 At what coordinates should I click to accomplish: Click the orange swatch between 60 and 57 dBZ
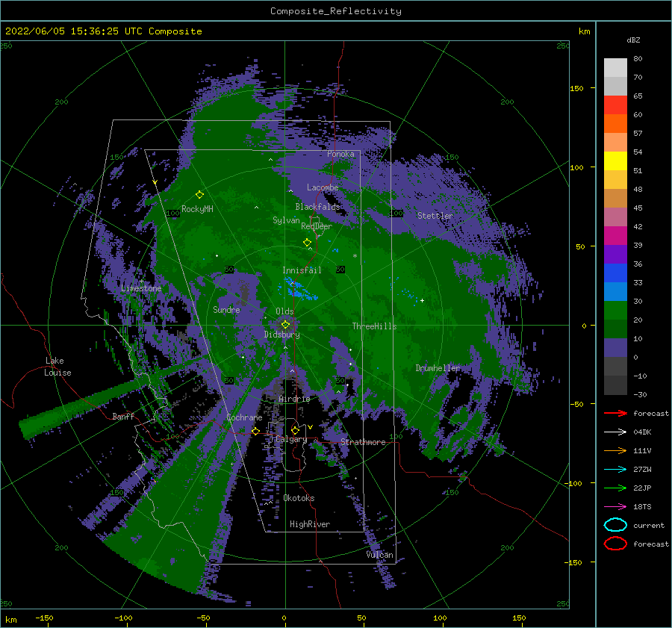(615, 124)
